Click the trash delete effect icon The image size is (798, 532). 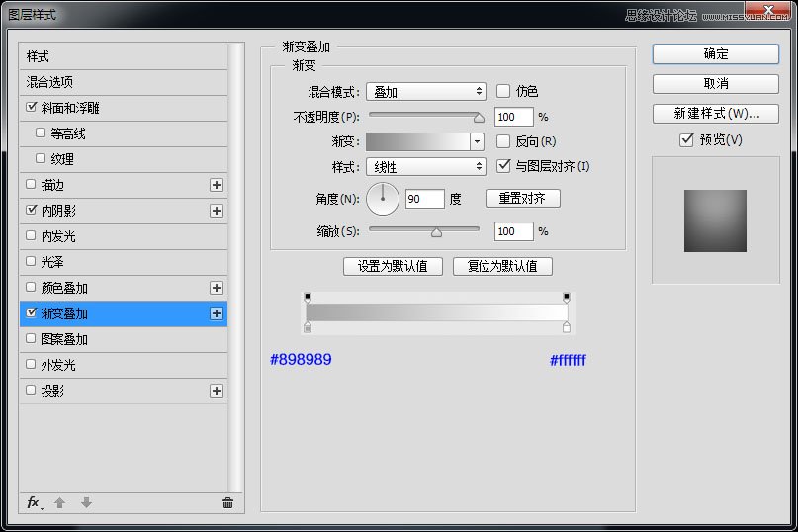pyautogui.click(x=228, y=503)
